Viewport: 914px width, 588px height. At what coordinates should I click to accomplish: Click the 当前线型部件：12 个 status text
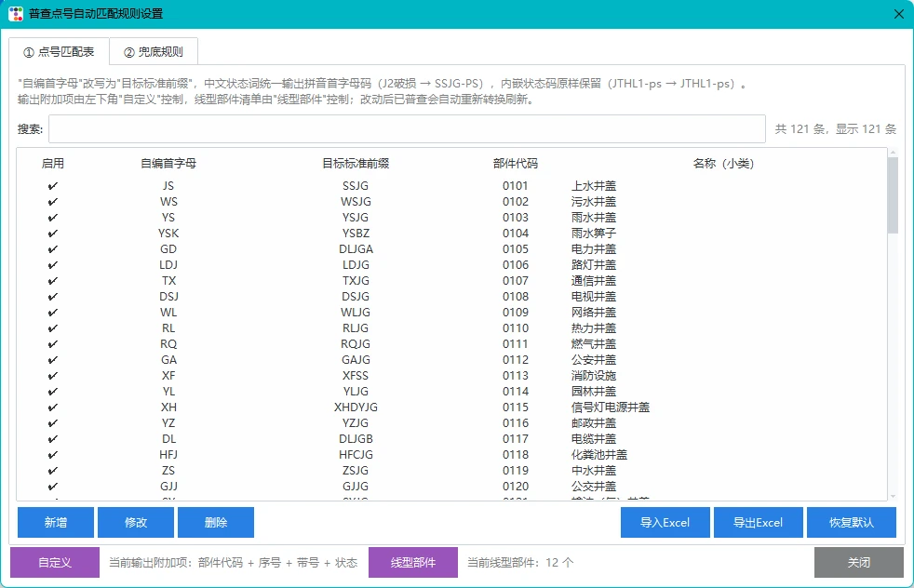pos(520,562)
